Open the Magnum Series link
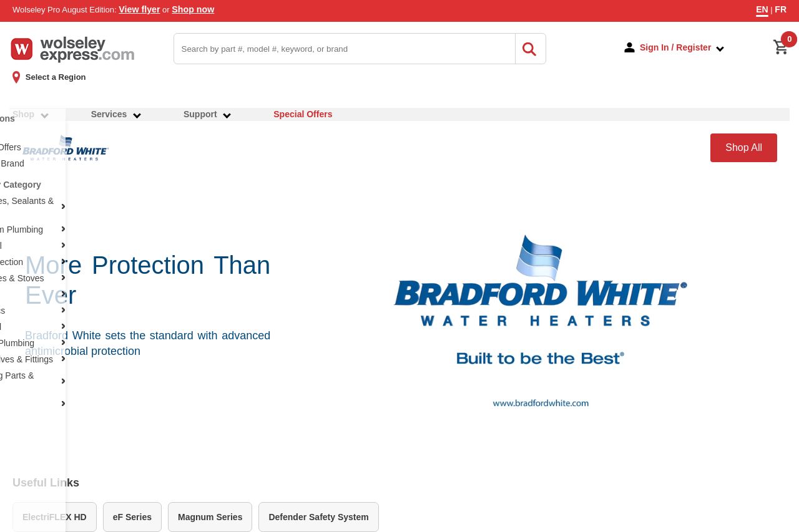Screen dimensions: 799x532 point(210,517)
